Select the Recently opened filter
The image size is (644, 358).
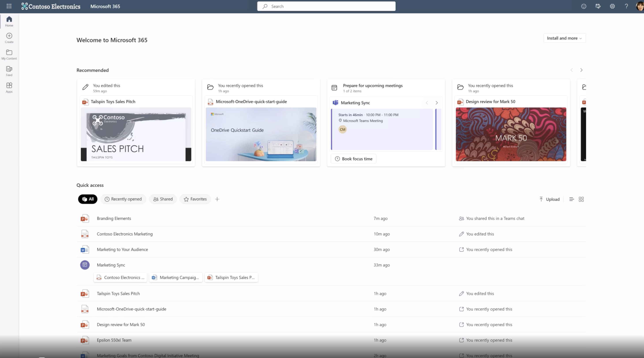click(123, 199)
